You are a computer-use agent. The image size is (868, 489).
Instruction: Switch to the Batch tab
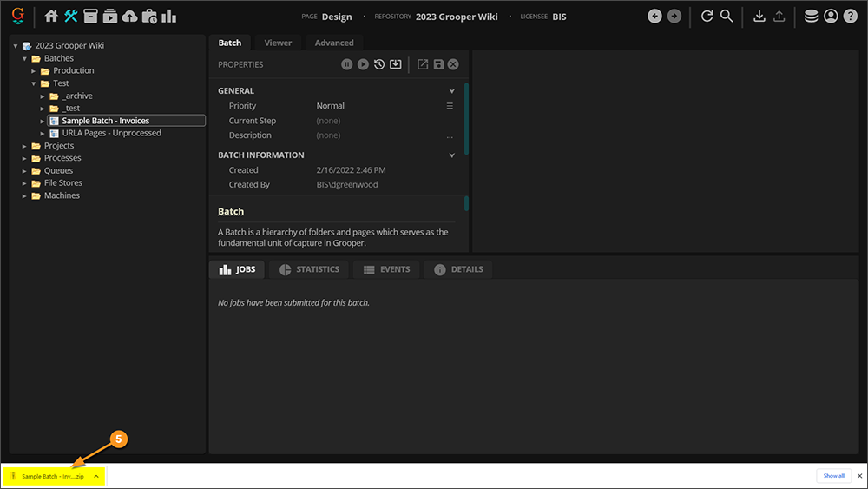[x=230, y=43]
